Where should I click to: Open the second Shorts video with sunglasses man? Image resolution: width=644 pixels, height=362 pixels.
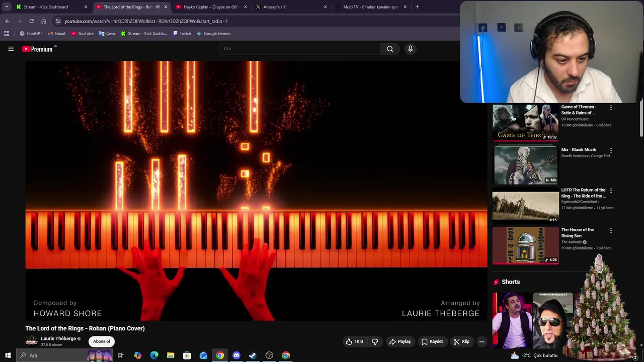point(552,321)
